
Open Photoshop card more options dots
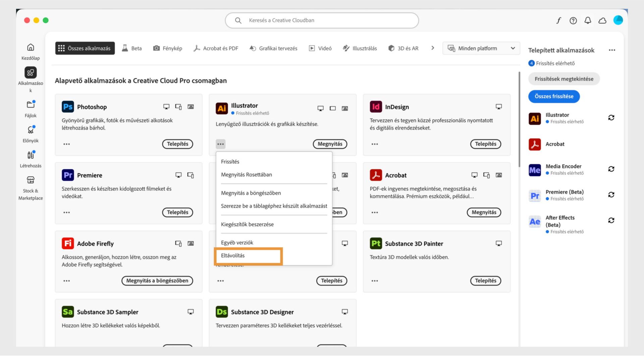click(67, 144)
